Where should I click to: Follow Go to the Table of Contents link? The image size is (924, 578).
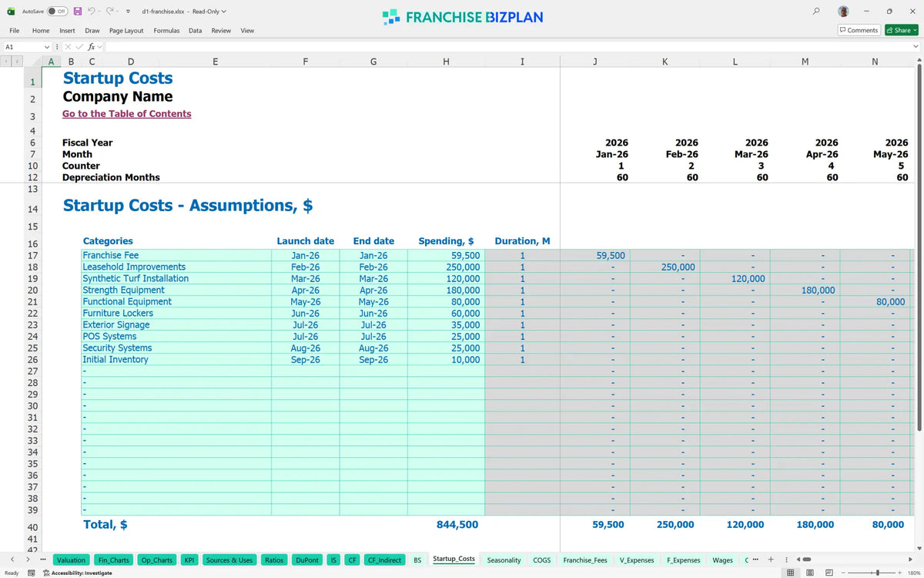(x=127, y=113)
